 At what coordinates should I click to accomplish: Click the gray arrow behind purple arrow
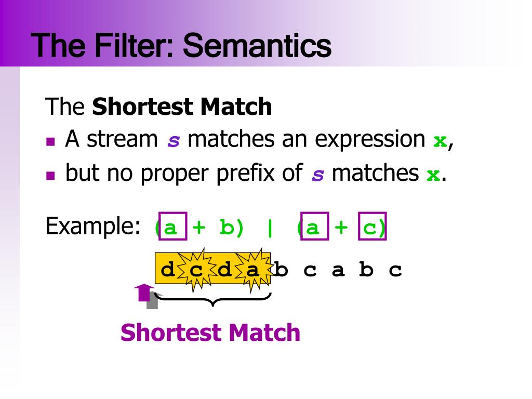pyautogui.click(x=153, y=301)
